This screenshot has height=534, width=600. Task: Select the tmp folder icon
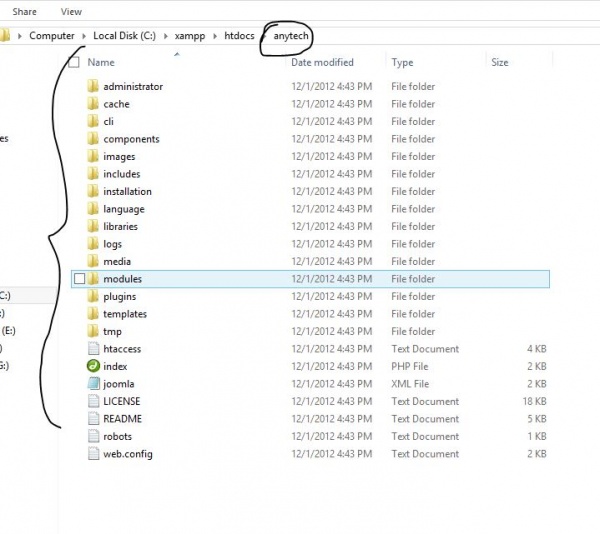click(93, 331)
